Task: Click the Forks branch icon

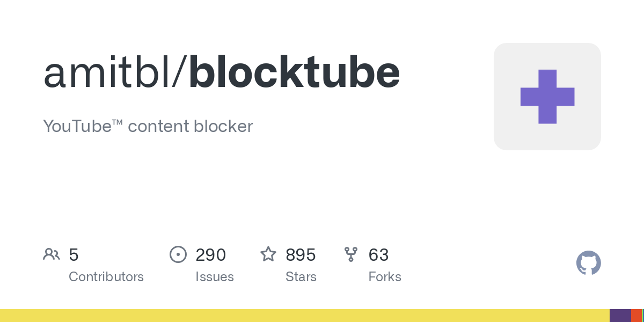Action: click(351, 254)
